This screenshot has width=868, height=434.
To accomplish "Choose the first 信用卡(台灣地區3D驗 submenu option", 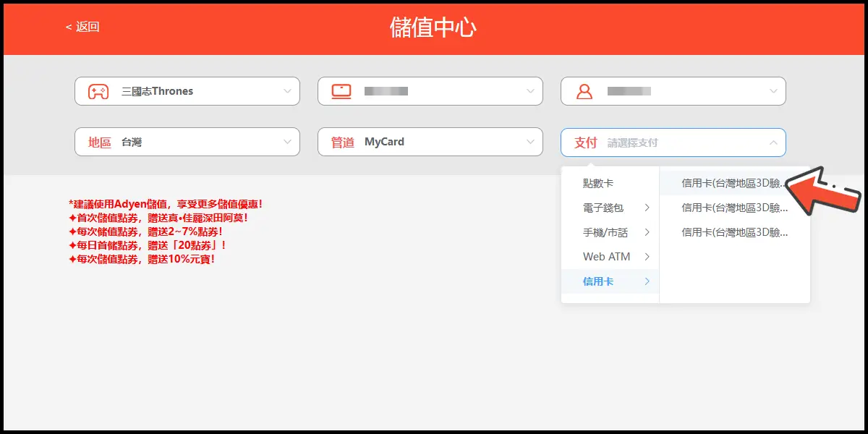I will (733, 184).
